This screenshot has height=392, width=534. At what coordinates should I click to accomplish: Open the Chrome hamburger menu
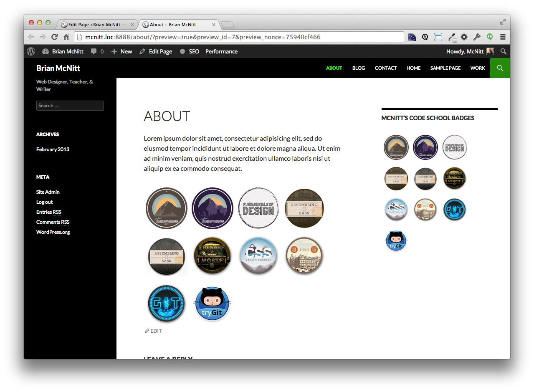coord(503,37)
